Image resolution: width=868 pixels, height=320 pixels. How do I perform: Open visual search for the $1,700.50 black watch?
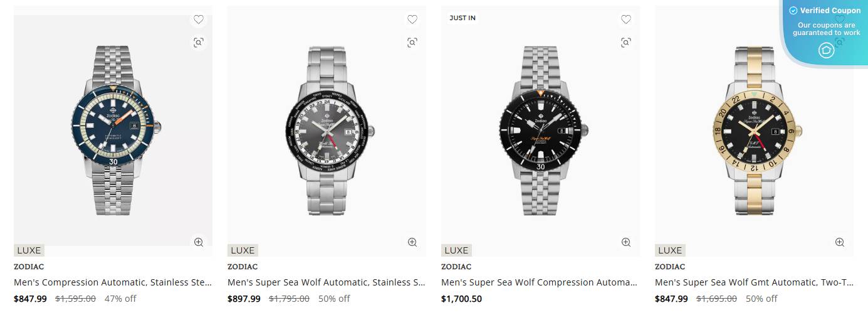[626, 43]
